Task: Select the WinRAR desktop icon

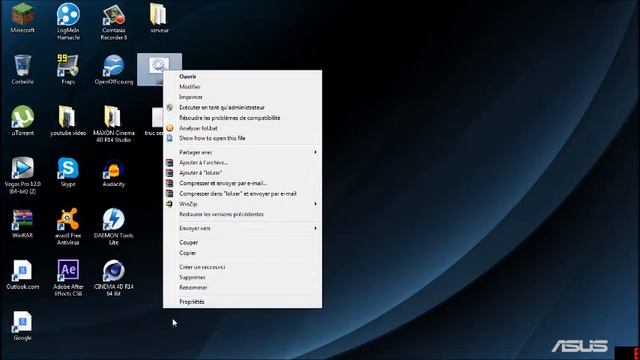Action: click(22, 223)
